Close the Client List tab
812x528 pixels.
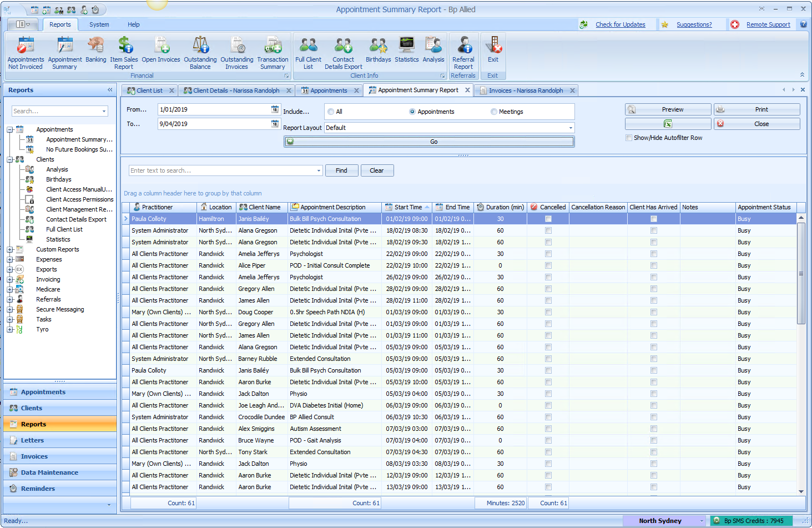[172, 90]
